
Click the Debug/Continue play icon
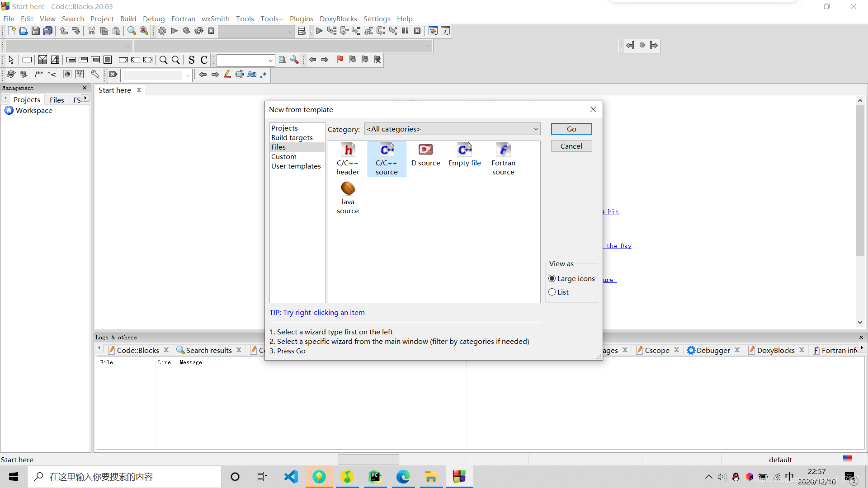319,31
